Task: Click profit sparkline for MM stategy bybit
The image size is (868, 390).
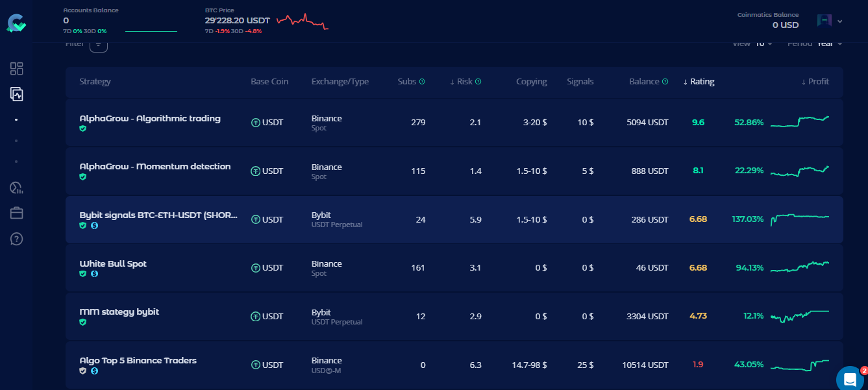Action: tap(800, 316)
